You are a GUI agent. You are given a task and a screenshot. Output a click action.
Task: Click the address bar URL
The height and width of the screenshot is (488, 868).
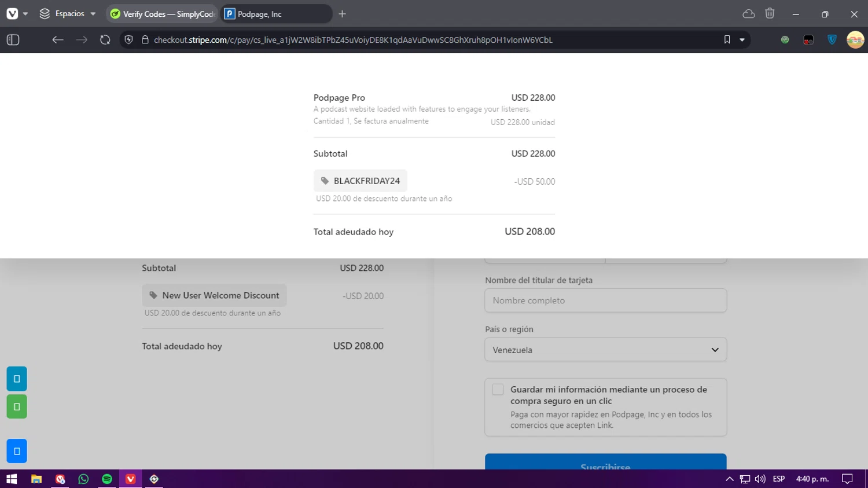[353, 40]
